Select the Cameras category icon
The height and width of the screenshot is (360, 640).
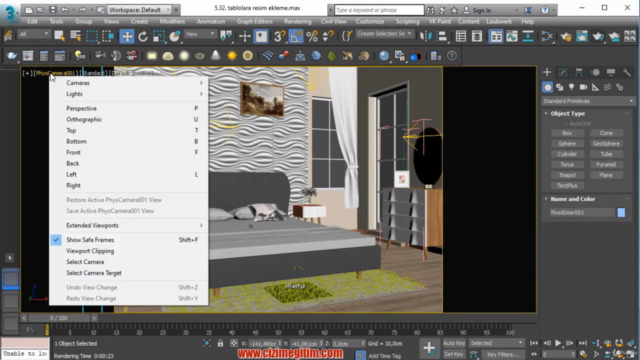[x=583, y=87]
